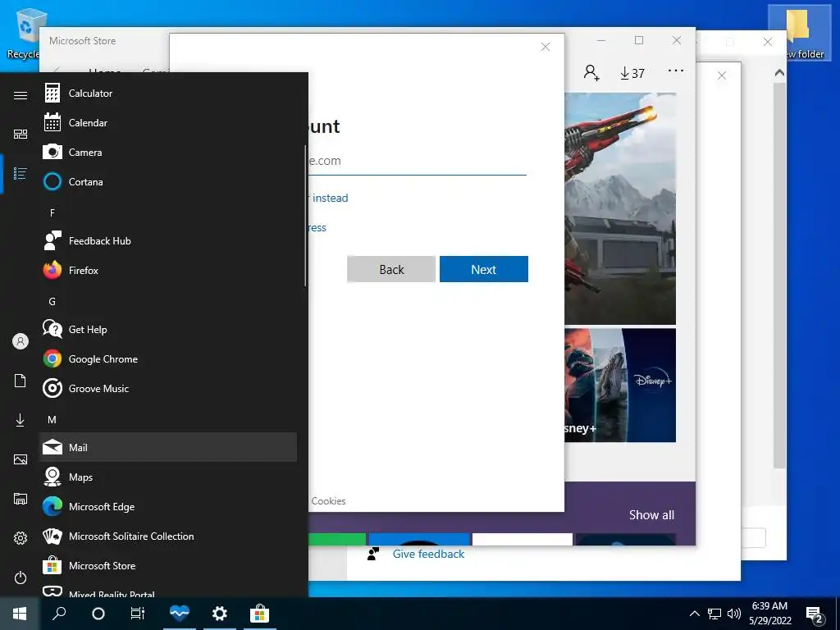Switch to pinned tiles view in Start
Viewport: 840px width, 630px height.
(21, 134)
